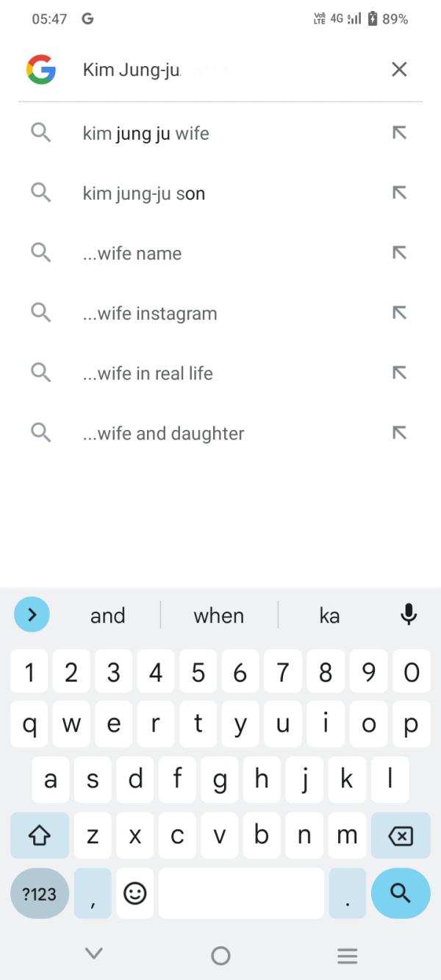
Task: Choose '...wife in real life' suggestion
Action: click(x=148, y=373)
